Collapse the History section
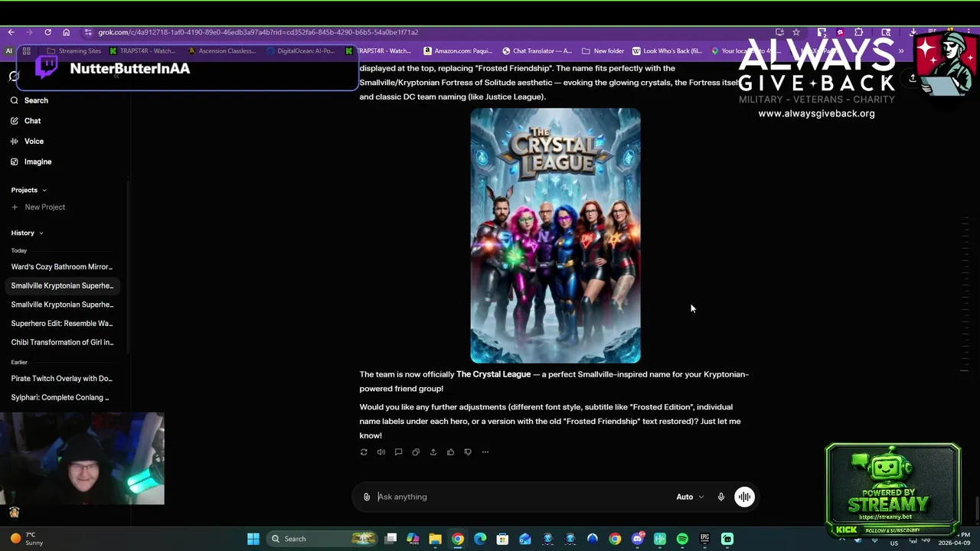980x551 pixels. tap(28, 233)
